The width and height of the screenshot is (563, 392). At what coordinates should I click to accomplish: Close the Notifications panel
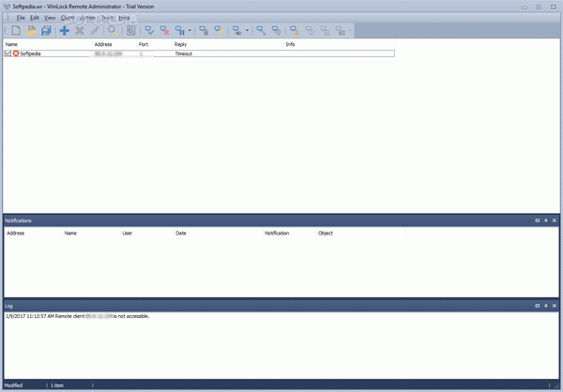click(554, 220)
